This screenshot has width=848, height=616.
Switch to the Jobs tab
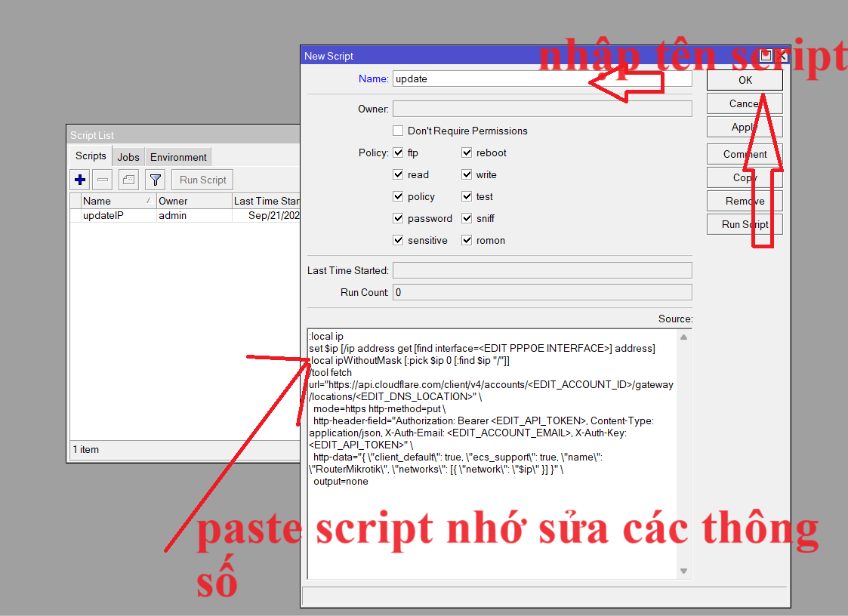[x=128, y=157]
